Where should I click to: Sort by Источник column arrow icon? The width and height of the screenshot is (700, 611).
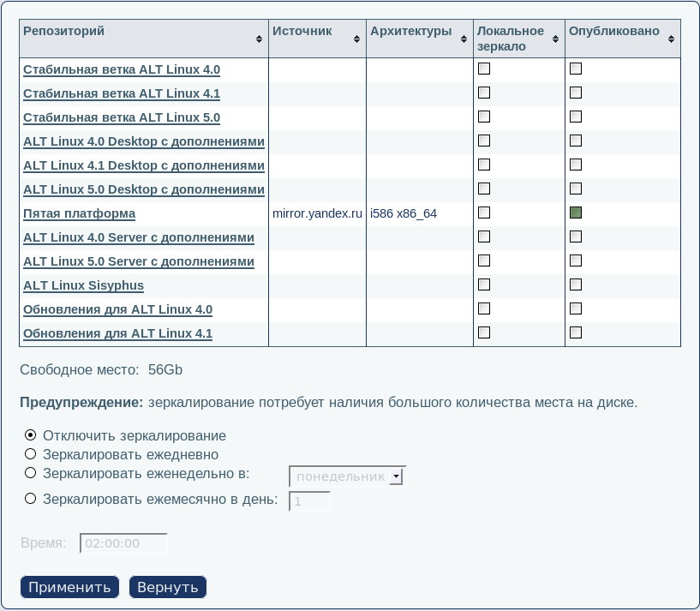point(356,39)
